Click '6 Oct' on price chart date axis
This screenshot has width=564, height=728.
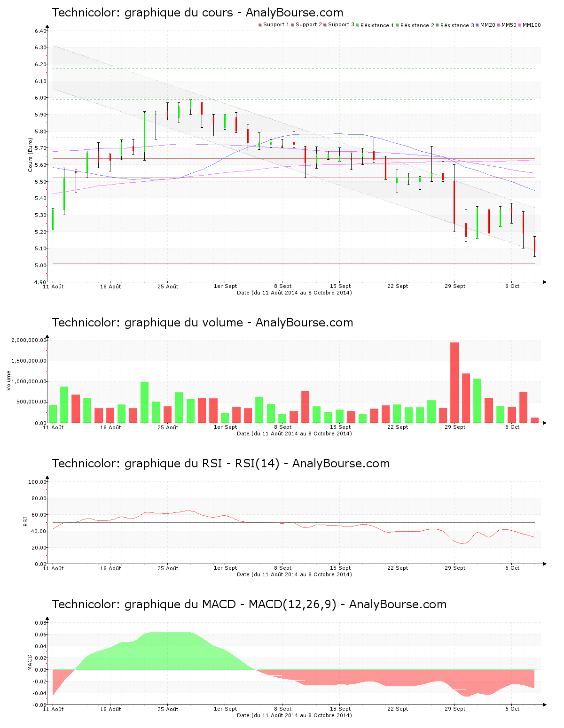(512, 286)
